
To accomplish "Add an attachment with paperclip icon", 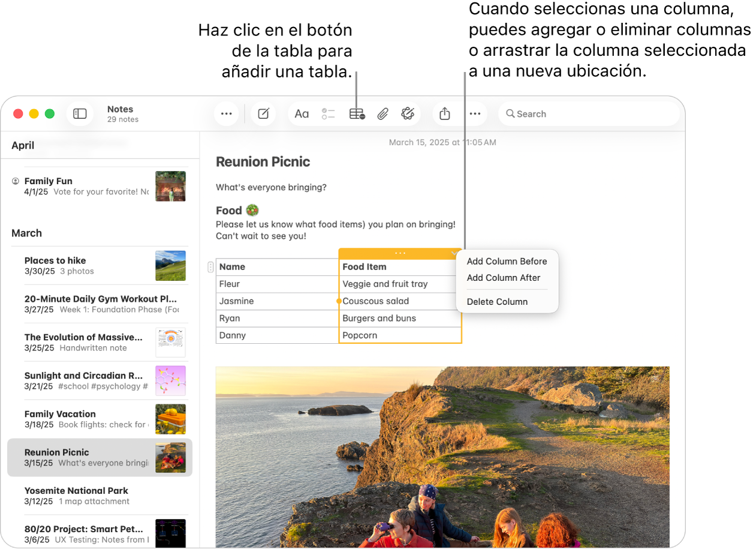I will pyautogui.click(x=382, y=113).
